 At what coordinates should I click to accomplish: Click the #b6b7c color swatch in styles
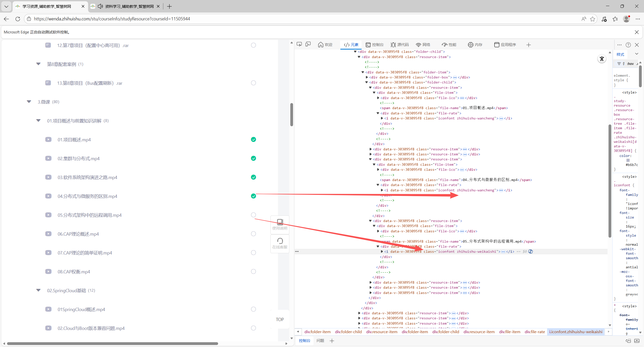(x=628, y=160)
